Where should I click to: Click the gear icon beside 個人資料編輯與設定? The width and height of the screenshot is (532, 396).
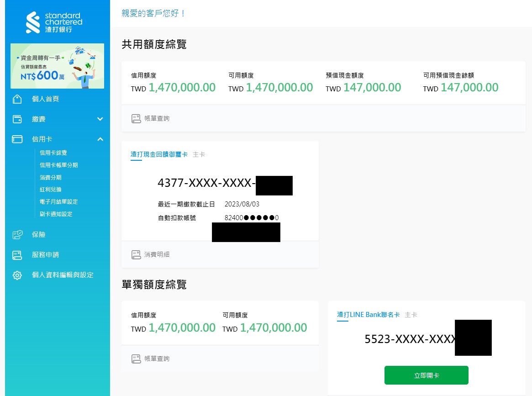pyautogui.click(x=17, y=275)
